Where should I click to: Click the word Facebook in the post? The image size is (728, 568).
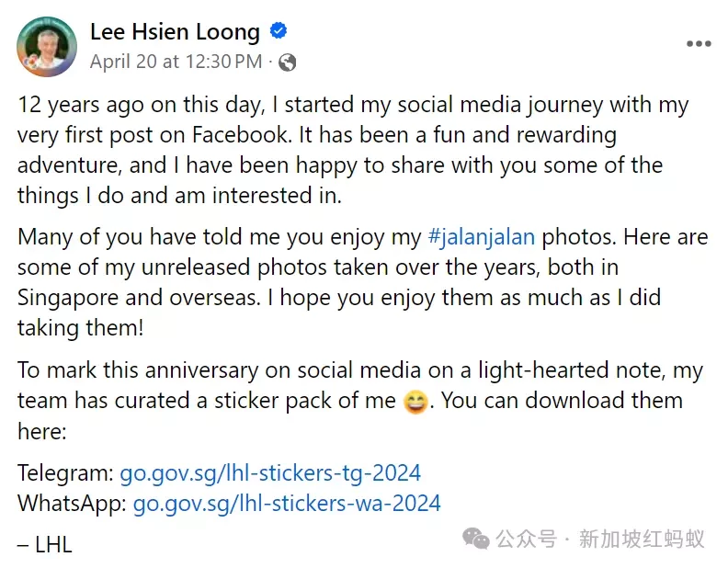coord(242,135)
